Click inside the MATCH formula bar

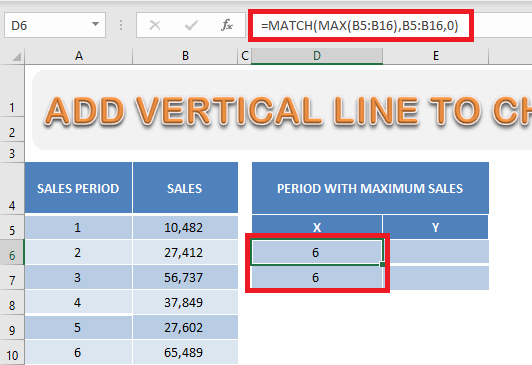pyautogui.click(x=360, y=25)
